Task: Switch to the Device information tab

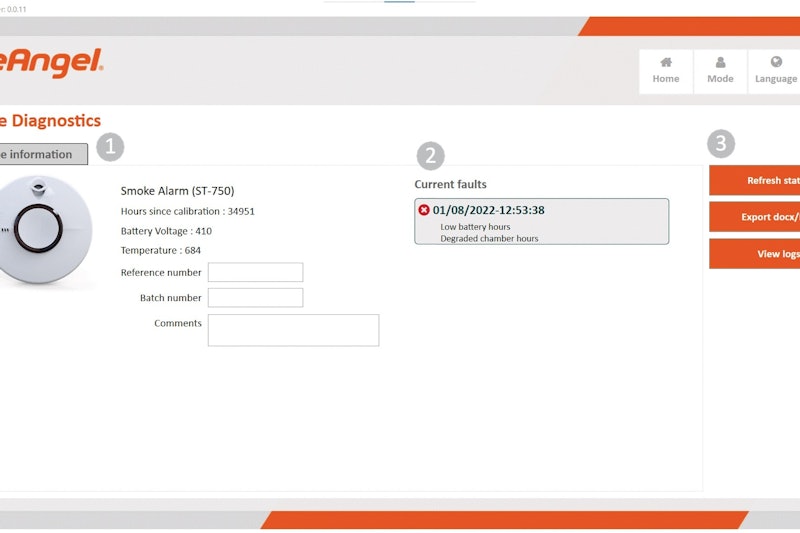Action: click(40, 154)
